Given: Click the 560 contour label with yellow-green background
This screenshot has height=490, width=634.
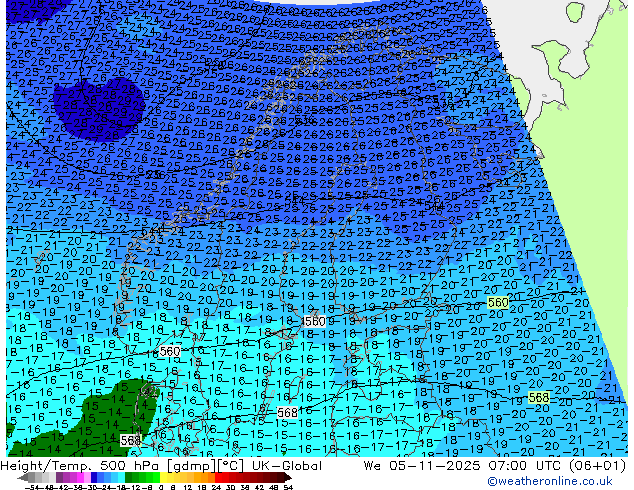Looking at the screenshot, I should tap(498, 302).
